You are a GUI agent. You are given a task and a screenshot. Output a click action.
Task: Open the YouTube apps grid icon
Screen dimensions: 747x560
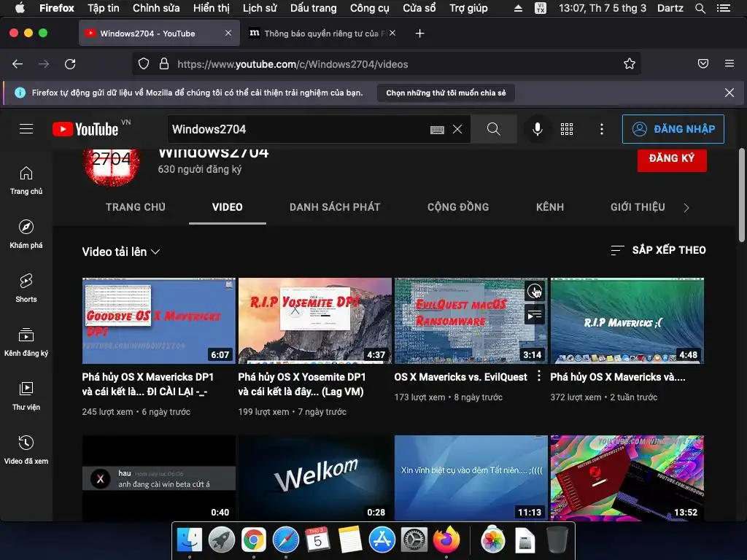coord(567,129)
